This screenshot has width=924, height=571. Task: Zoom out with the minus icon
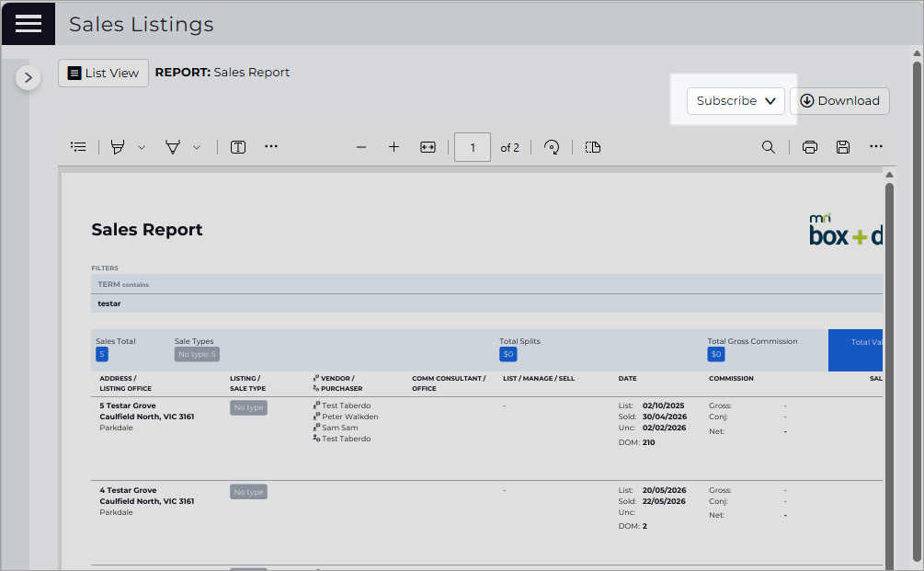coord(361,147)
